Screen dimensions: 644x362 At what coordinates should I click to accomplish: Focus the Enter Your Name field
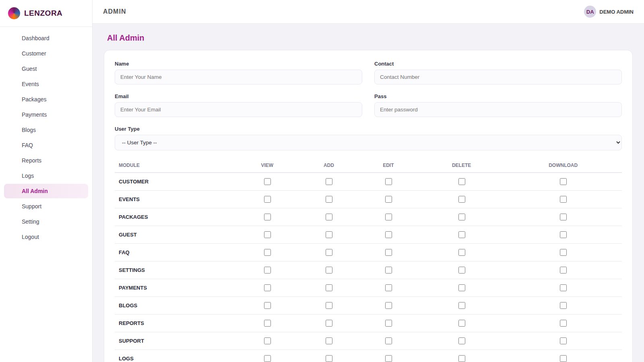click(x=238, y=77)
